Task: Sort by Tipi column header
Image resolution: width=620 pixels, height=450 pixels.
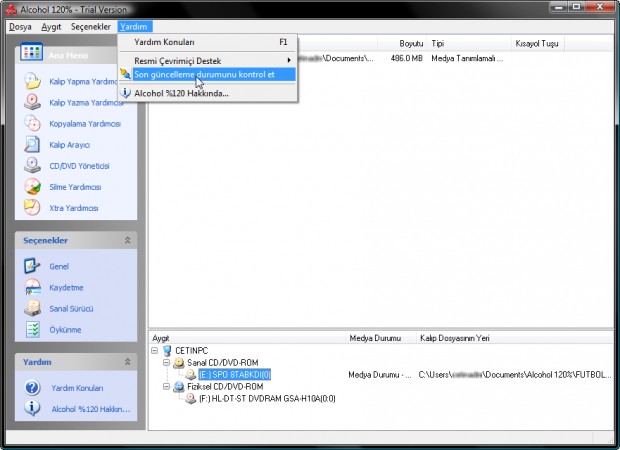Action: [469, 43]
